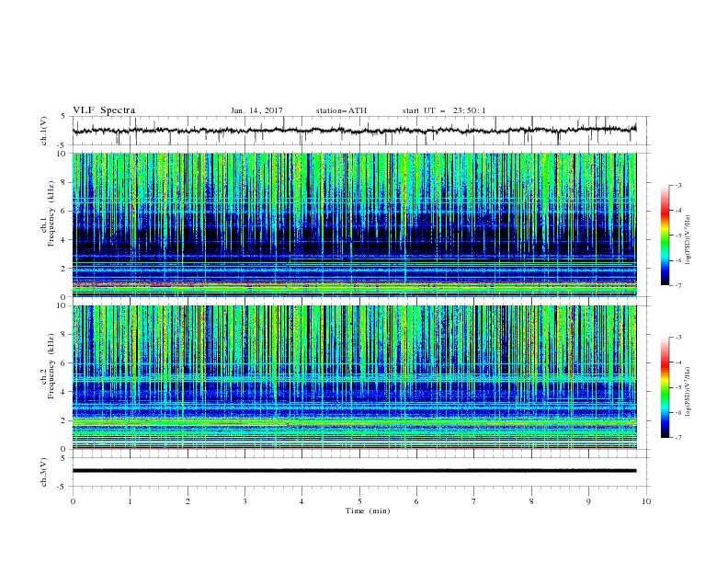Click the ch.1 voltage waveform trace
728x563 pixels.
(x=354, y=131)
